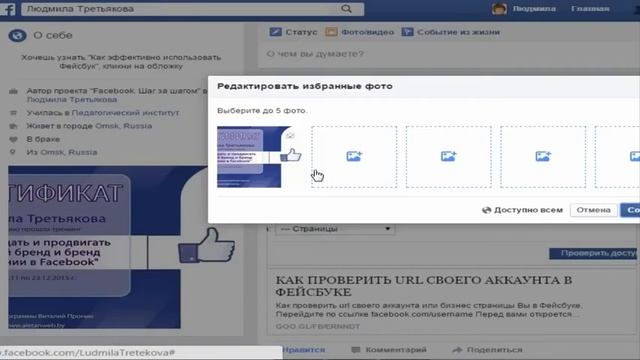Select the Фото/видео tab

360,32
